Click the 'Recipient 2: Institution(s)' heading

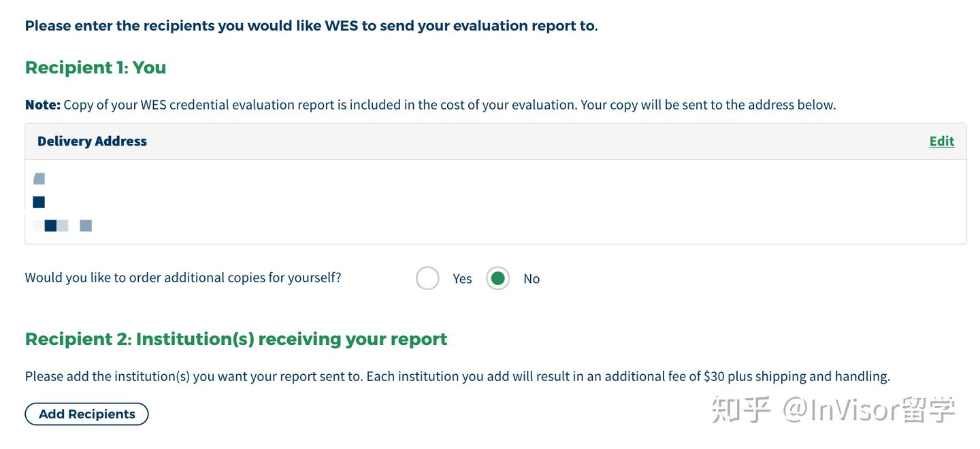[236, 339]
